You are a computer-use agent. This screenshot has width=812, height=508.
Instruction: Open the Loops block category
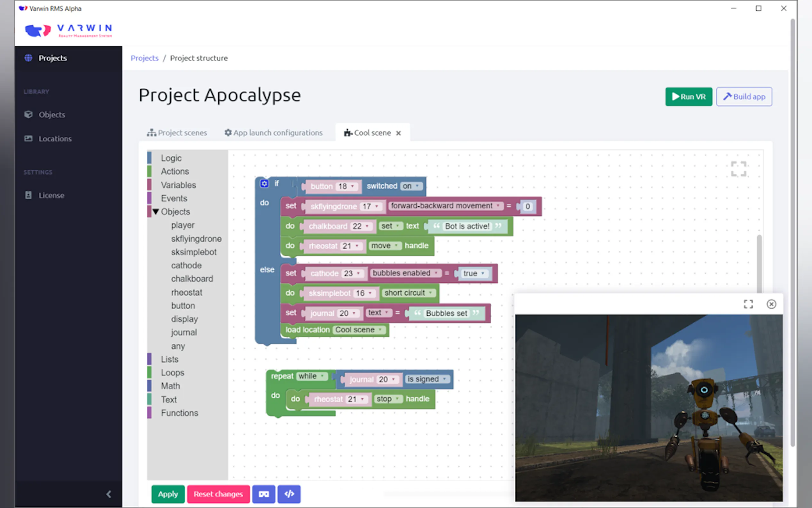click(173, 373)
